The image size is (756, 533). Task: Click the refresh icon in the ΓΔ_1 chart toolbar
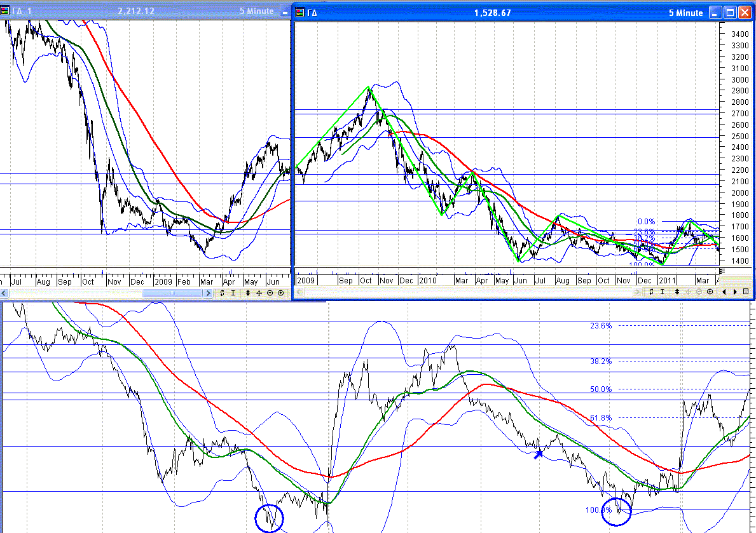(x=222, y=293)
